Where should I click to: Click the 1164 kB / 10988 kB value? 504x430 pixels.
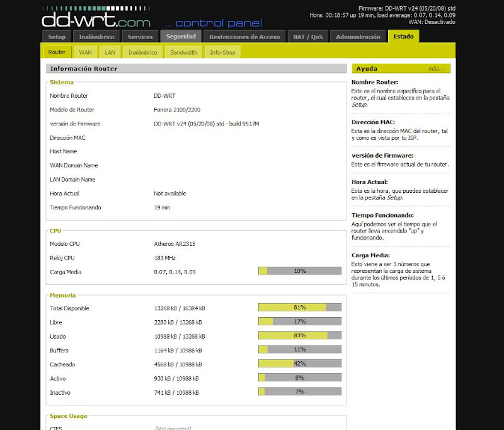(x=178, y=350)
